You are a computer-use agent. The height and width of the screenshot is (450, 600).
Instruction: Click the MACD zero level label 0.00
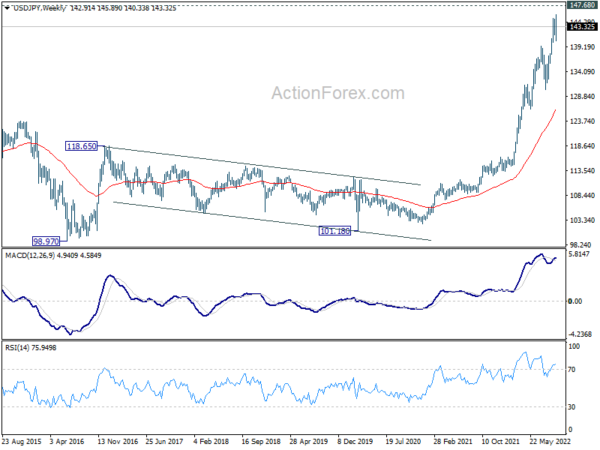tap(575, 302)
